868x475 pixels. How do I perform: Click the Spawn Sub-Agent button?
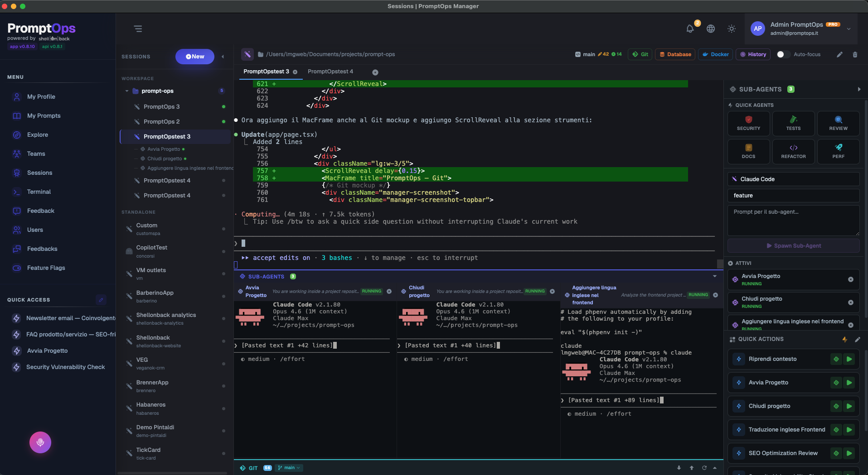tap(792, 245)
